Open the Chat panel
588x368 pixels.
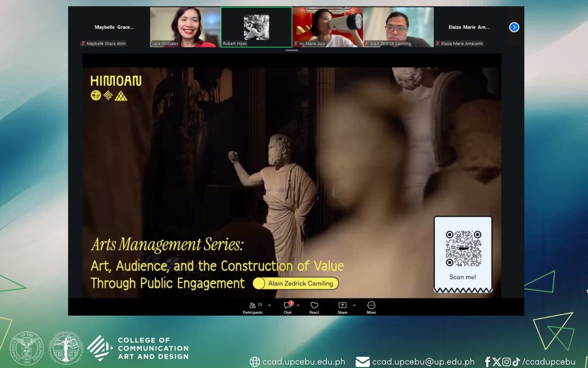[287, 304]
